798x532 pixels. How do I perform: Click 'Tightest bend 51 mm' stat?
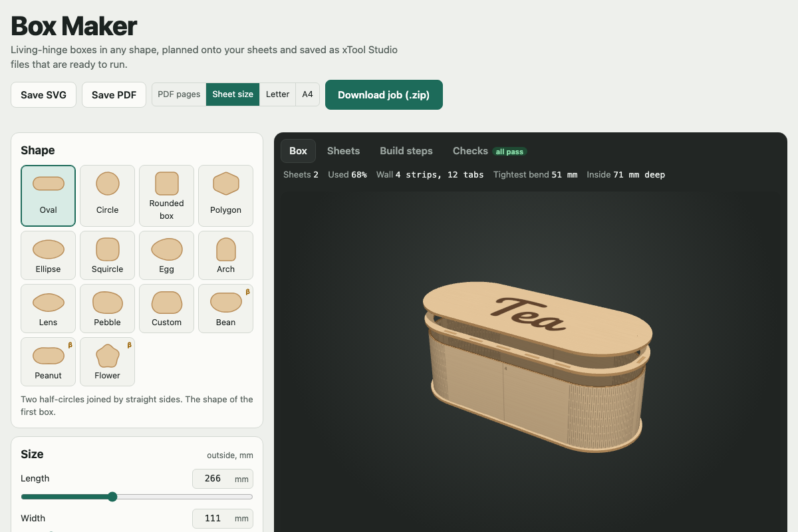535,175
